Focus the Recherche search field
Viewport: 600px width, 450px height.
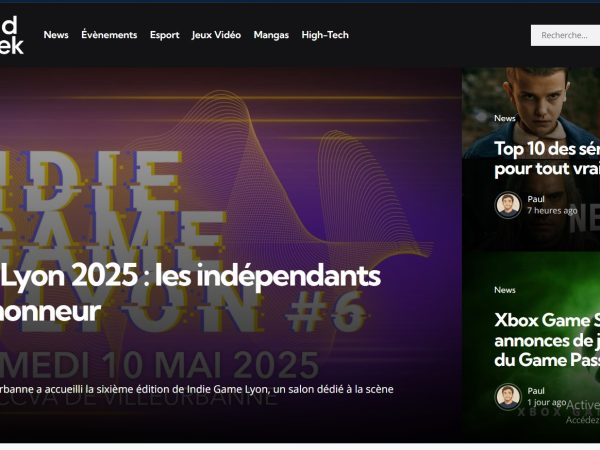pyautogui.click(x=565, y=36)
